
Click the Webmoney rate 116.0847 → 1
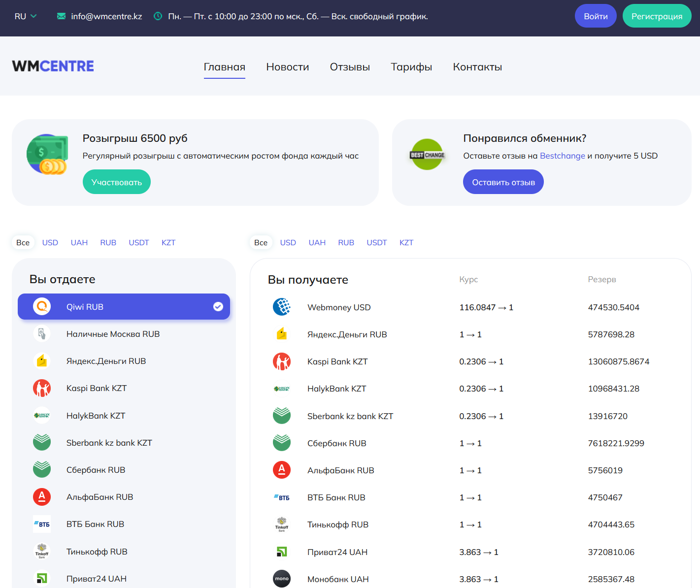pyautogui.click(x=486, y=307)
